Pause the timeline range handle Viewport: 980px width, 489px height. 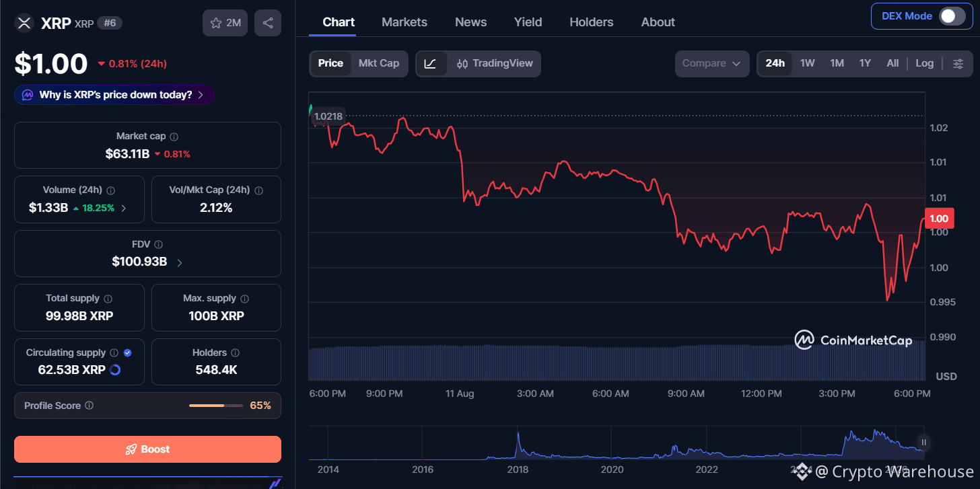pyautogui.click(x=923, y=442)
